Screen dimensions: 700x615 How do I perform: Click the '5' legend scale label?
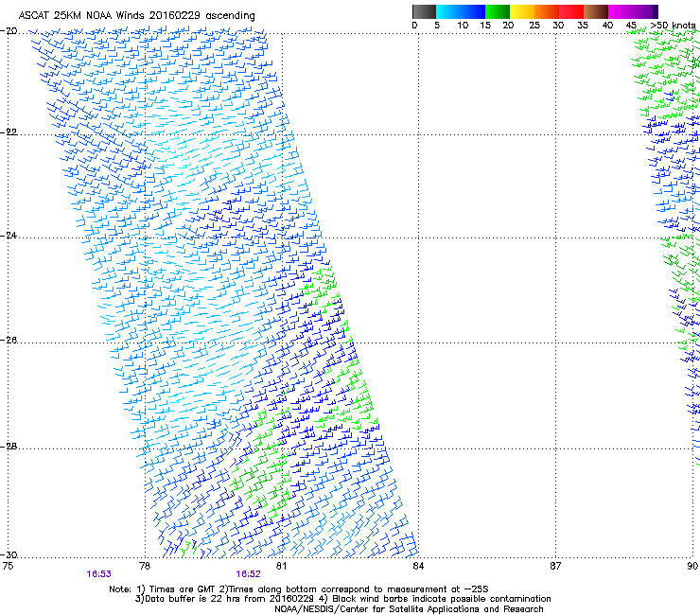point(437,26)
